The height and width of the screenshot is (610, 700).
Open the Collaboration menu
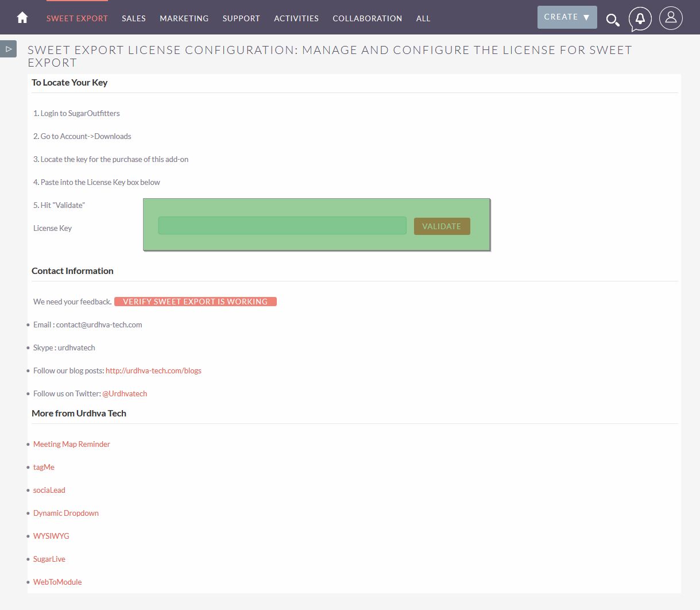(x=368, y=18)
